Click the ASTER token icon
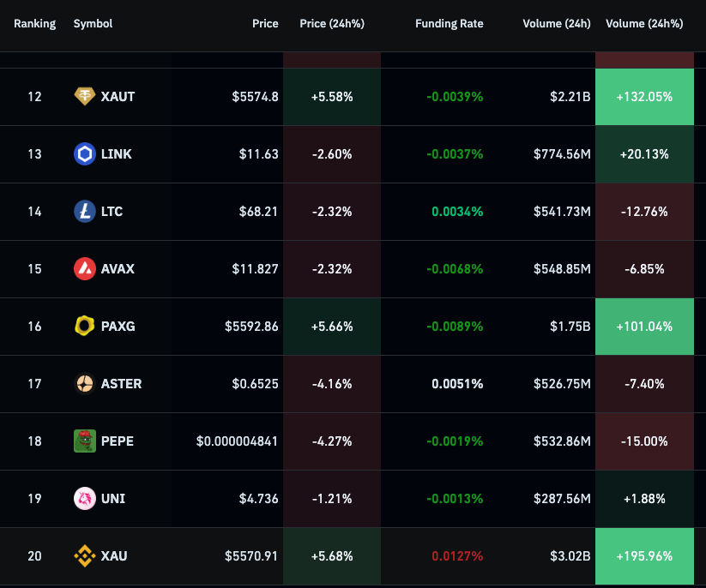Screen dimensions: 706x588 pos(85,384)
